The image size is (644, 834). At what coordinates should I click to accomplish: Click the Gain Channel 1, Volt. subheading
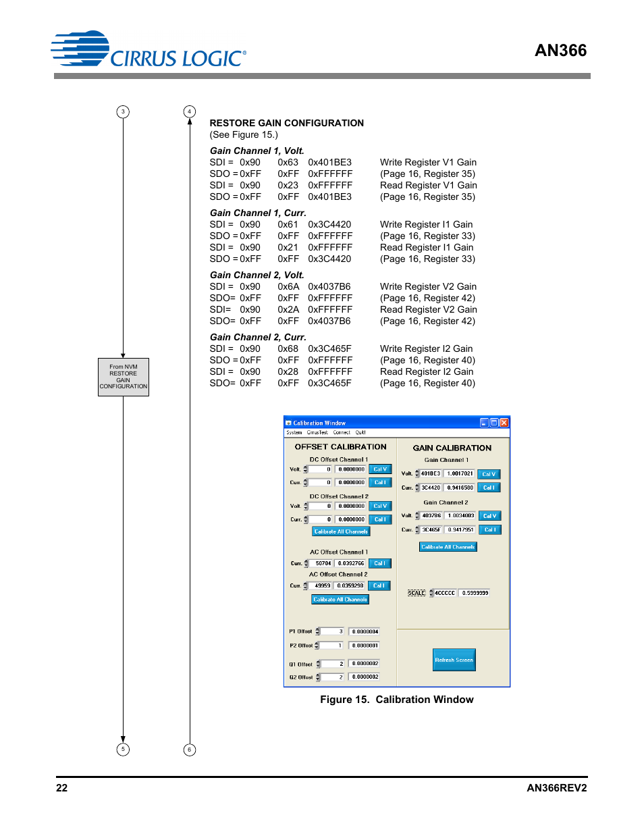coord(257,151)
